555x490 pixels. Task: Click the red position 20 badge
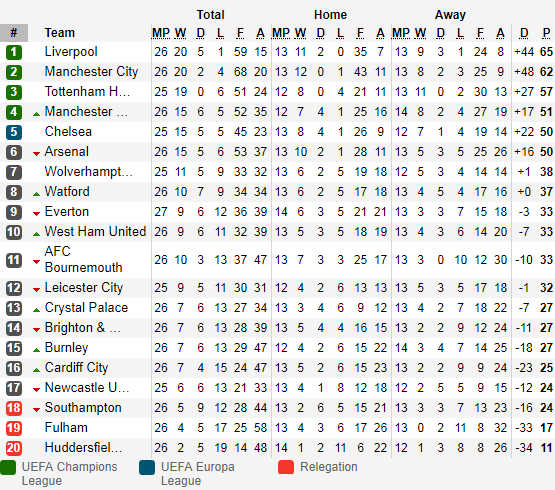point(14,448)
